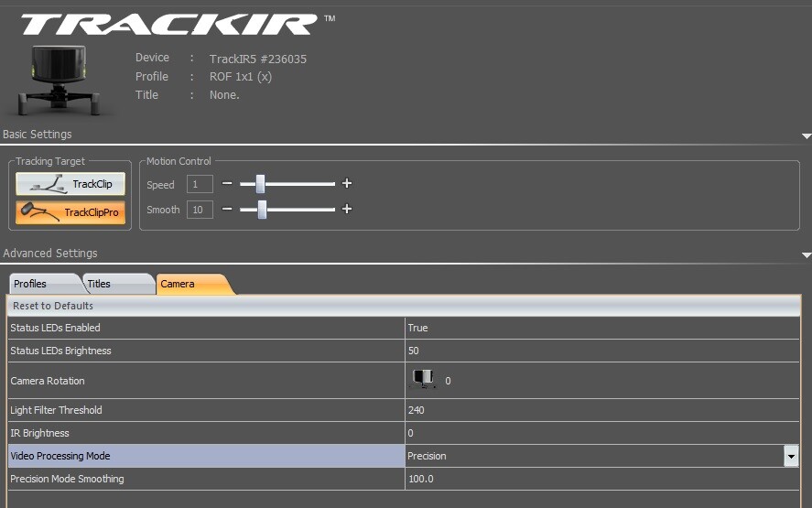Click the Precision value in Video Processing Mode
Screen dimensions: 812x508
point(427,456)
